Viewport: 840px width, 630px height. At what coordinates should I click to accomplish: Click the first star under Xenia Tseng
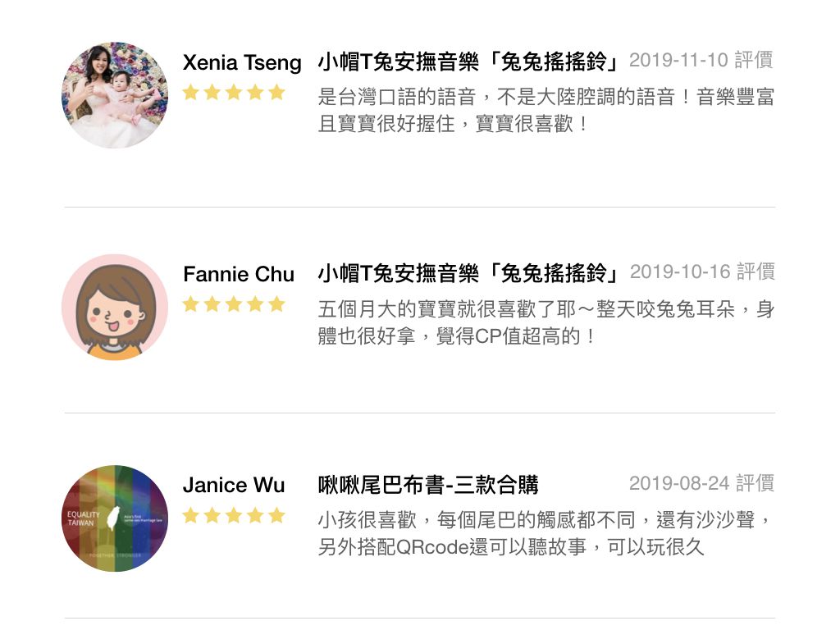click(190, 92)
